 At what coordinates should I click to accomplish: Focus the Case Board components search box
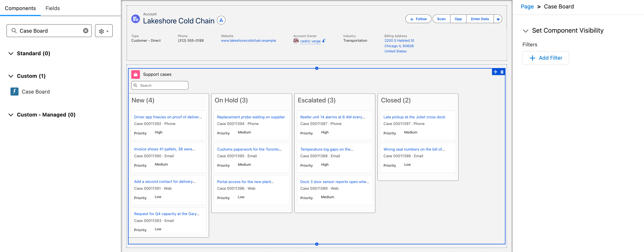click(x=49, y=31)
